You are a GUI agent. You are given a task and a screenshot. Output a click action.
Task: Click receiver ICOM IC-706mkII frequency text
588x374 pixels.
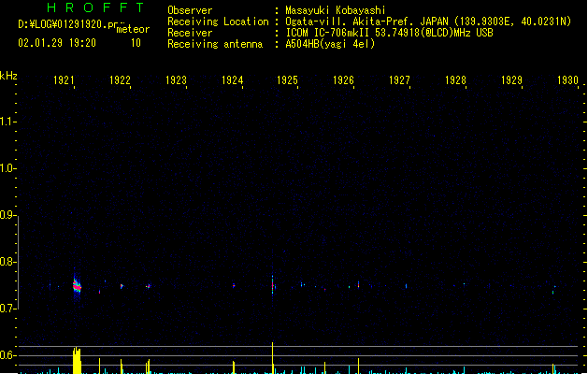coord(389,33)
